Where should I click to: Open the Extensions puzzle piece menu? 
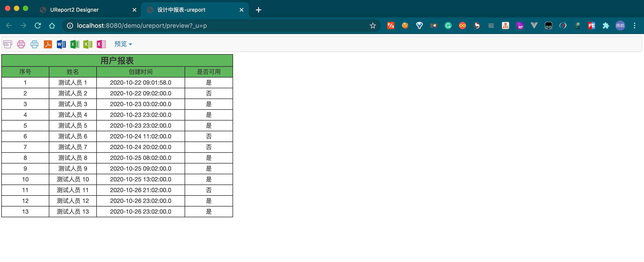click(x=606, y=26)
